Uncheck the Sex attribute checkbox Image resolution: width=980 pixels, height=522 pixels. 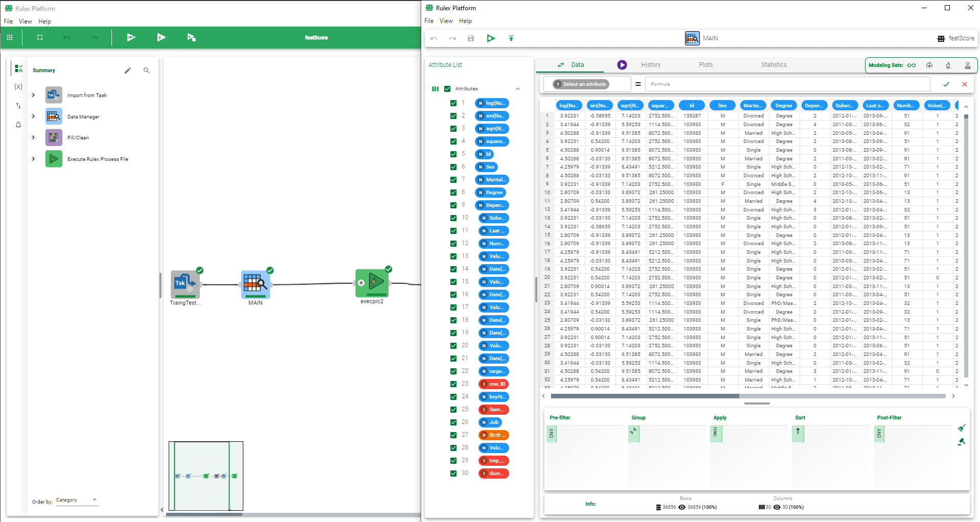point(453,167)
